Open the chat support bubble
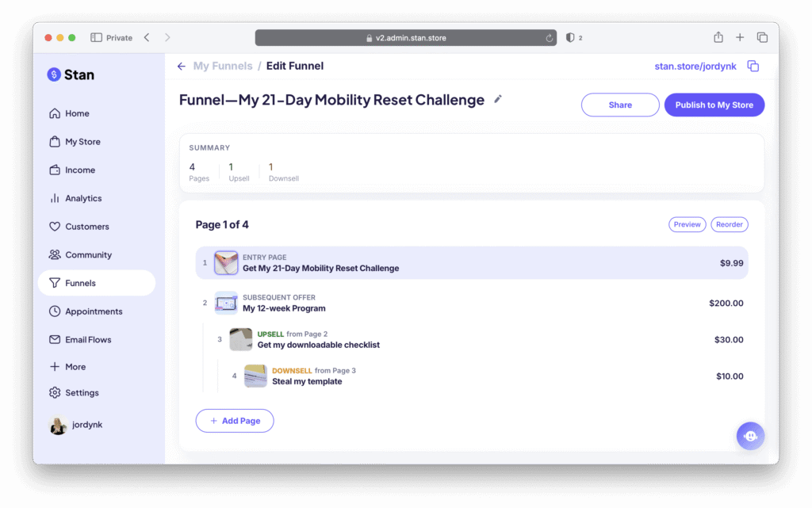 pyautogui.click(x=750, y=436)
